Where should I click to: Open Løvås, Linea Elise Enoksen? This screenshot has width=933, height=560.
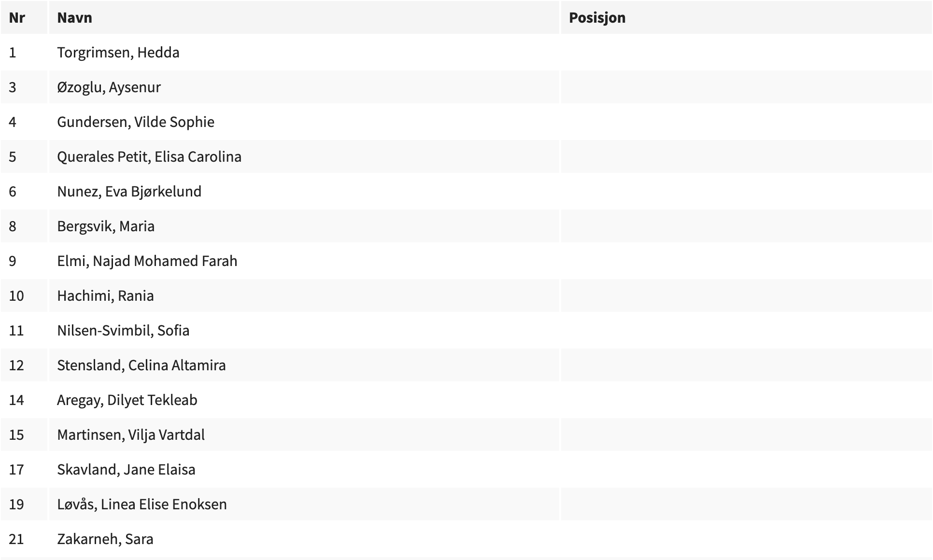[142, 504]
